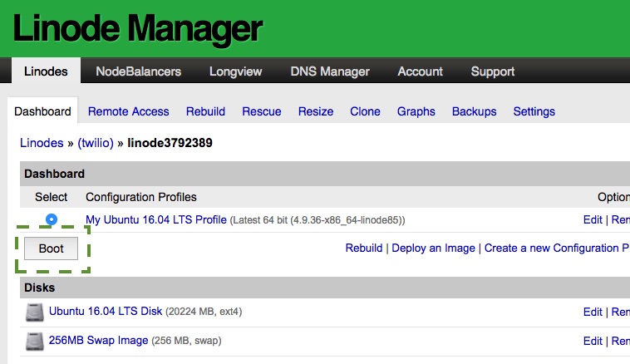
Task: Click Edit for the 256MB Swap Image
Action: [593, 341]
